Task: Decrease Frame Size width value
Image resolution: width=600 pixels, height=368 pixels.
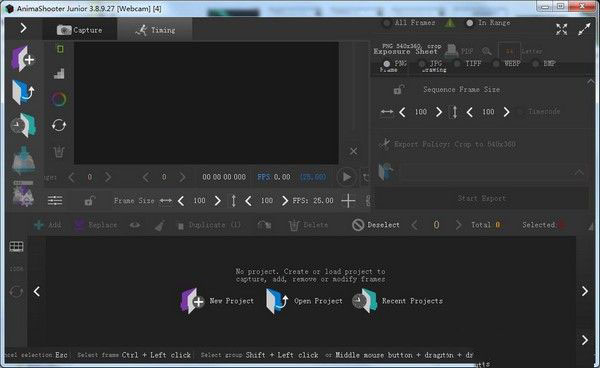Action: 181,200
